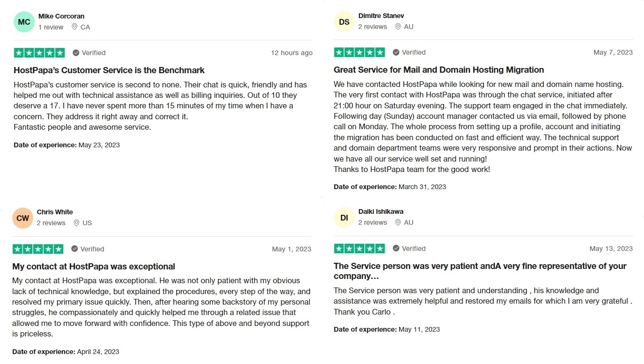Click the five-star rating on Dimitre Stanev's review
This screenshot has height=364, width=644.
pyautogui.click(x=360, y=52)
